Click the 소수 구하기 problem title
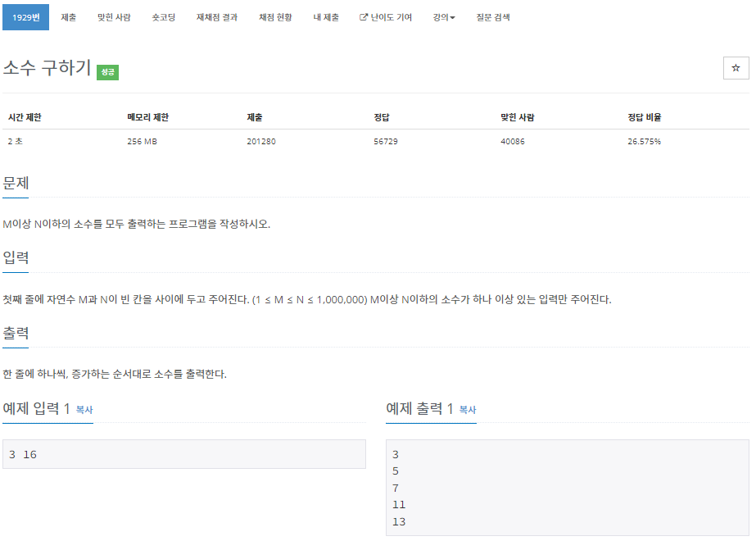 tap(47, 67)
